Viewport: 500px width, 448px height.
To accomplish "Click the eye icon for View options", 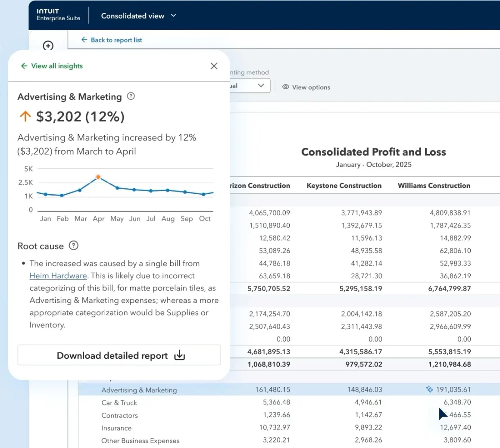I will tap(286, 87).
